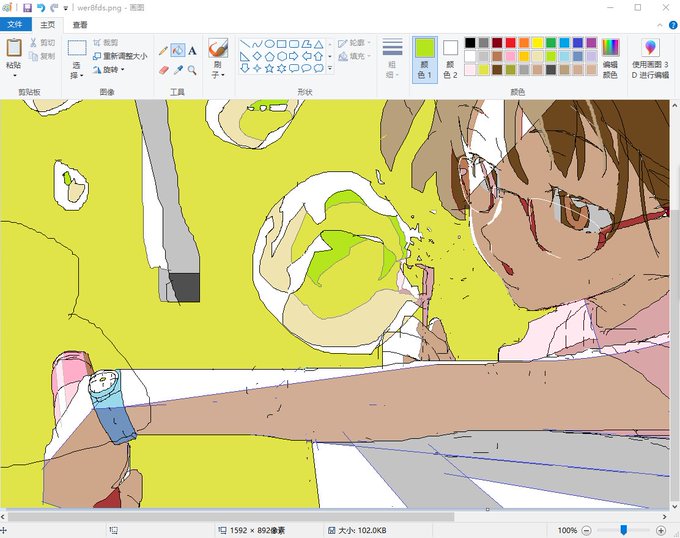The image size is (680, 538).
Task: Choose the Triangle shape
Action: point(318,44)
